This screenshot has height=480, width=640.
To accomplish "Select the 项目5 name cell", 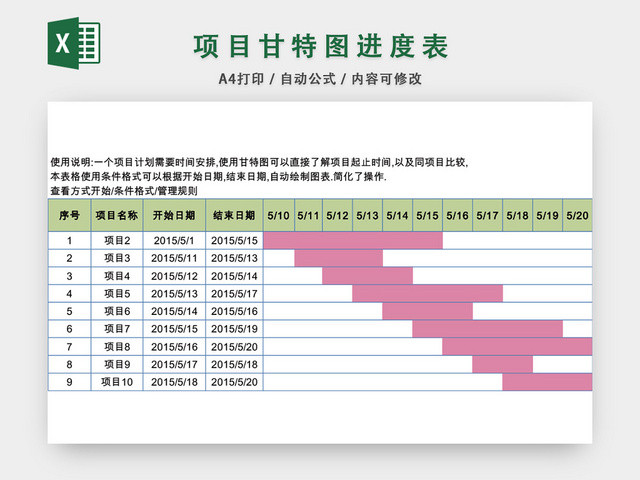I will tap(117, 293).
